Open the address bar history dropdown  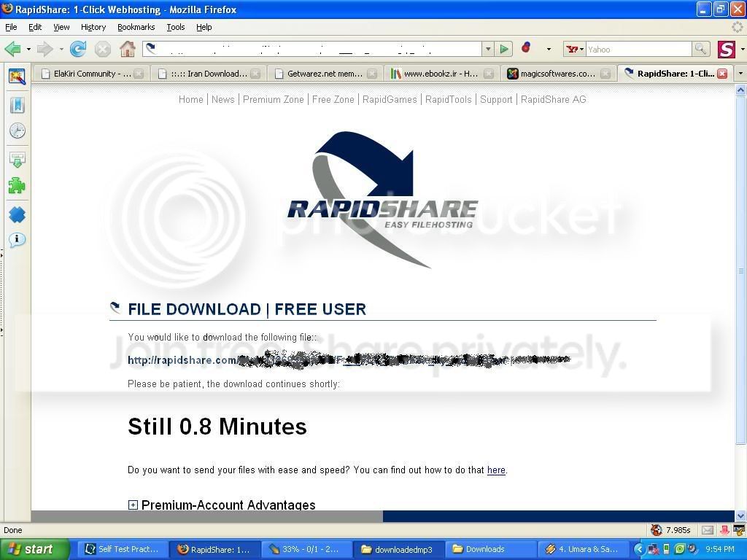click(x=488, y=49)
